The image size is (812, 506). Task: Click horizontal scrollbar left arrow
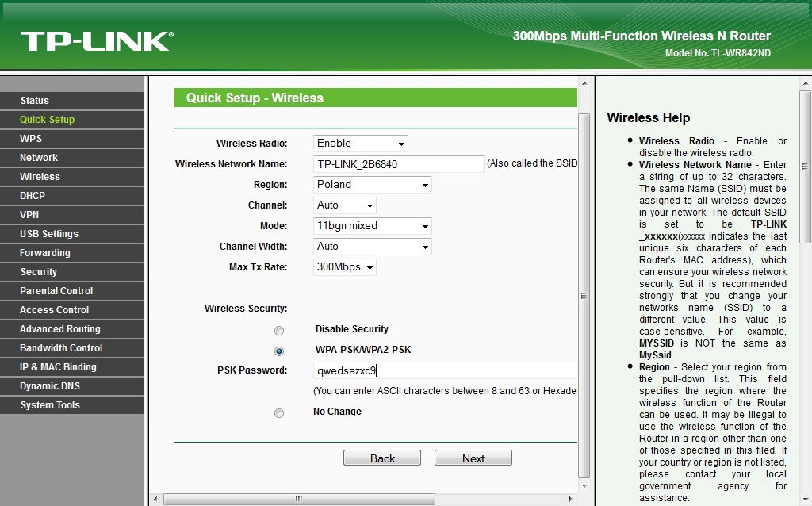[x=156, y=500]
